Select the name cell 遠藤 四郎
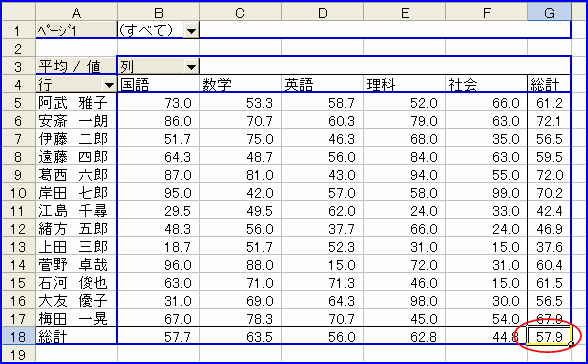 click(76, 157)
